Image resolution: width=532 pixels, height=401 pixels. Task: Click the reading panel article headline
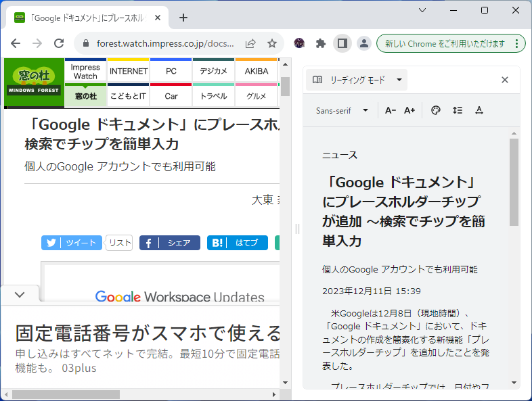(x=404, y=212)
